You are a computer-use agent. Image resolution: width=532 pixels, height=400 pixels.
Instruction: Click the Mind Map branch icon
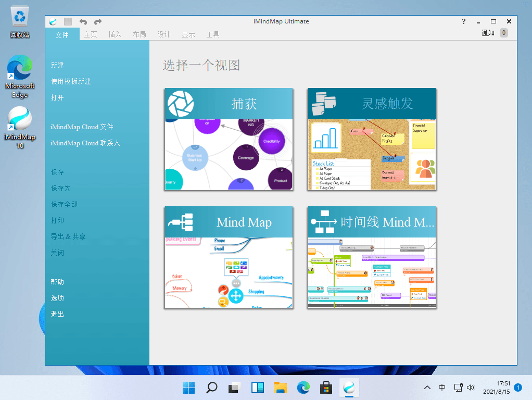click(x=181, y=222)
